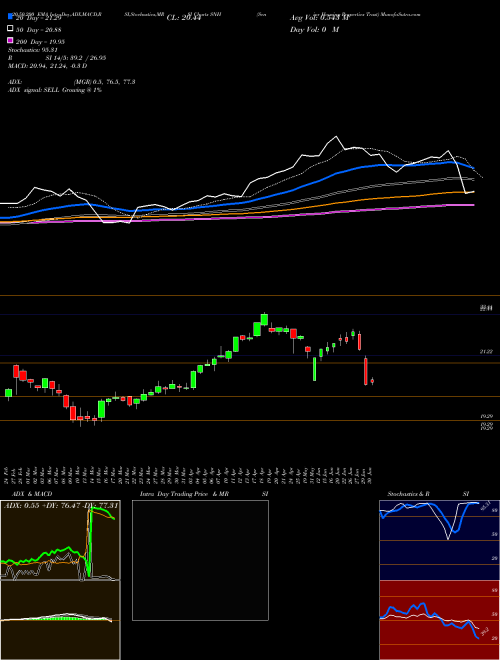Open the red RSI chart panel

coord(439,620)
